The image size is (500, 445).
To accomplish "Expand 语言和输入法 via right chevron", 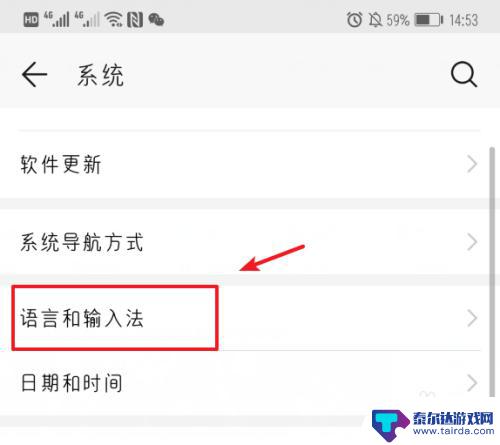I will click(x=472, y=318).
